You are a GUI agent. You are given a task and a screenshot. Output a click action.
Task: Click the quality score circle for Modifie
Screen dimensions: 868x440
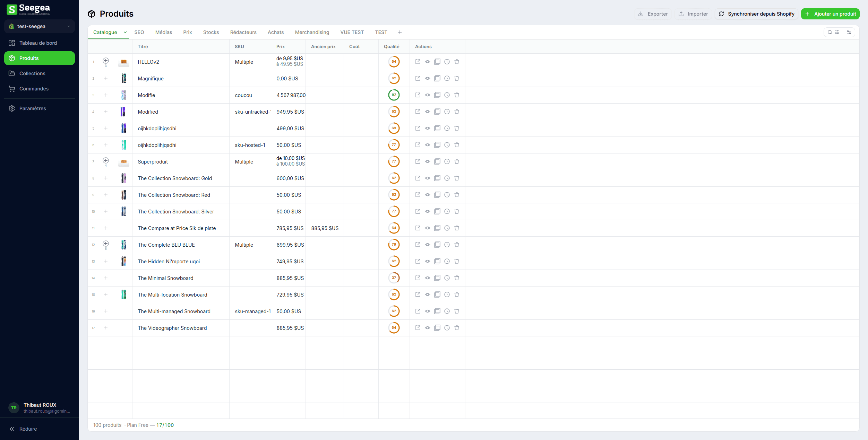[x=394, y=95]
